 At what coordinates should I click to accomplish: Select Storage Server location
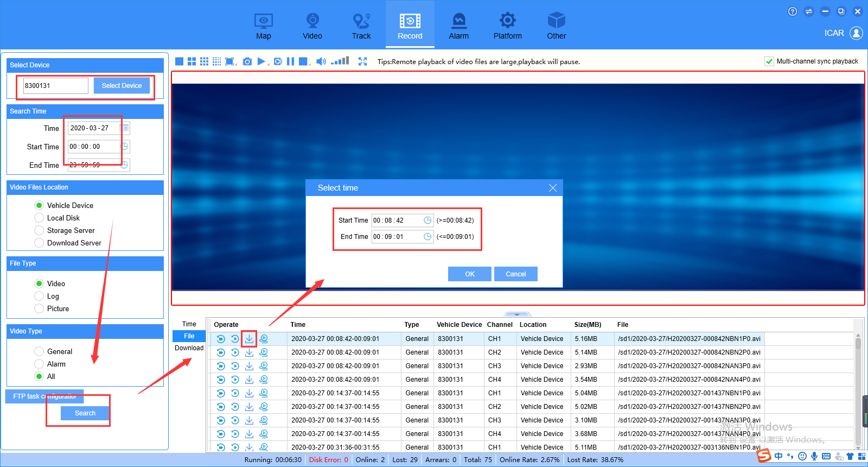[x=39, y=230]
